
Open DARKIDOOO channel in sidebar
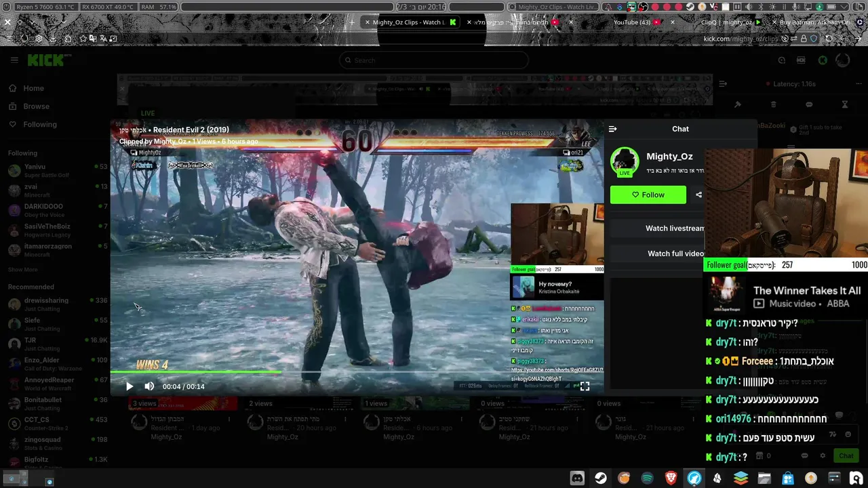coord(58,210)
